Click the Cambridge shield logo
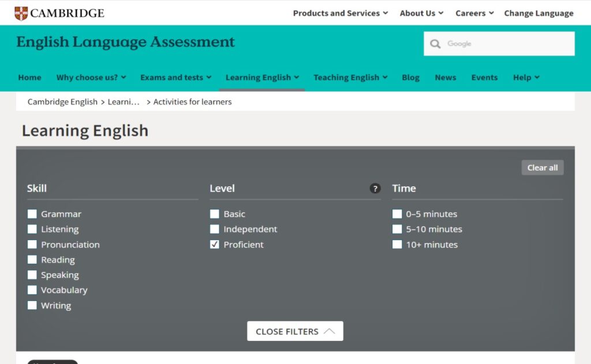 point(21,13)
